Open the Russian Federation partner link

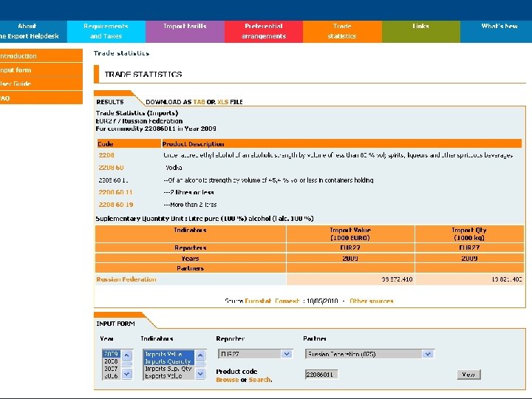click(x=126, y=279)
